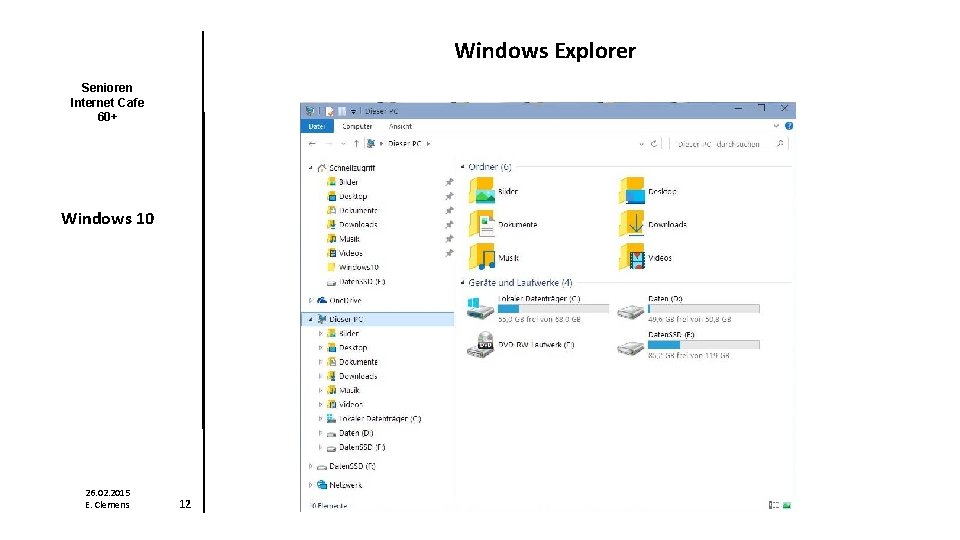Select Dokumente under Dieser PC tree

358,362
